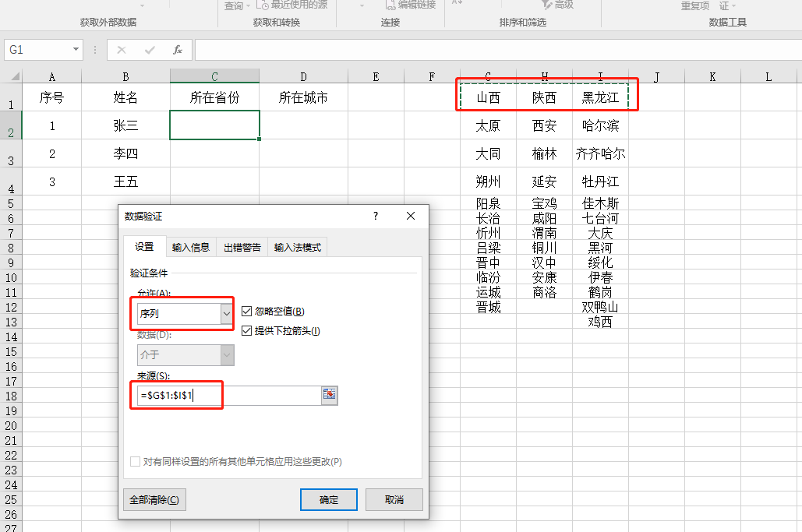The width and height of the screenshot is (802, 532).
Task: Click inside the source field with =$G$1:$I$1
Action: 229,395
